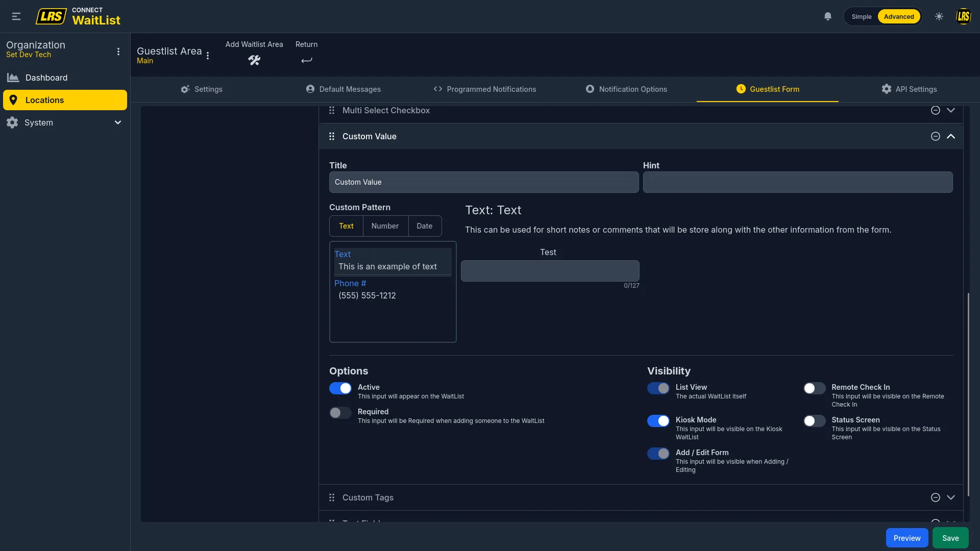Expand the Custom Tags section chevron
The width and height of the screenshot is (980, 551).
(951, 497)
